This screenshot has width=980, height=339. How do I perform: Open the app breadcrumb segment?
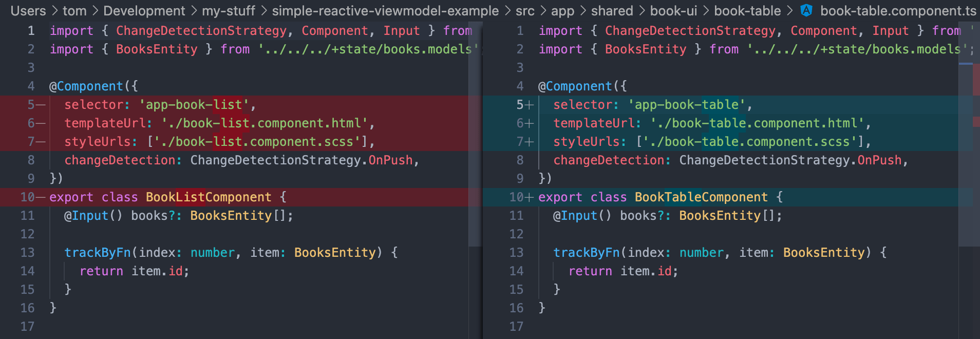(563, 11)
